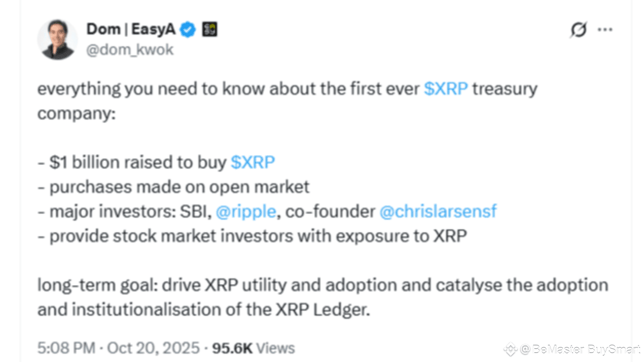
Task: Visit the @dom_kwok handle link
Action: [x=130, y=50]
